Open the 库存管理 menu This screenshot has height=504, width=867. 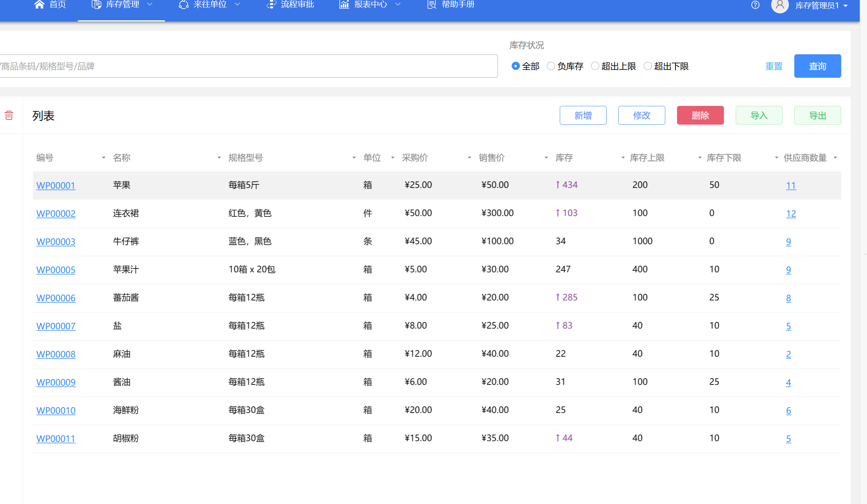click(x=123, y=4)
